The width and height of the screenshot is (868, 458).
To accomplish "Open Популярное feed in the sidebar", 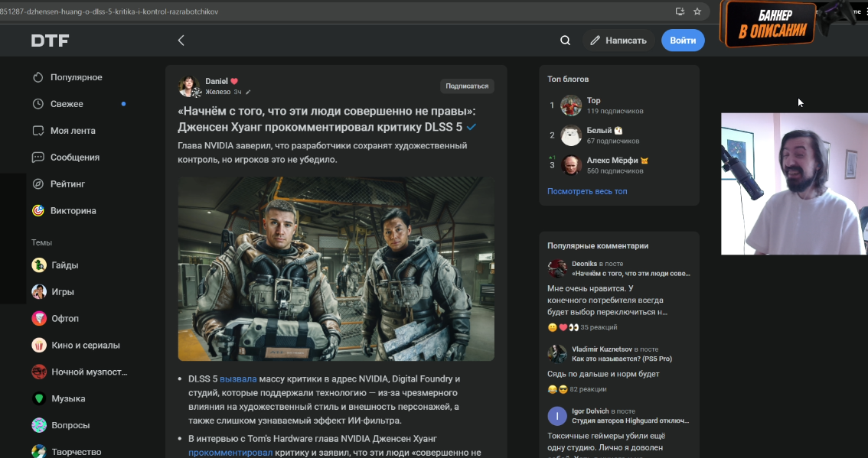I will coord(76,77).
